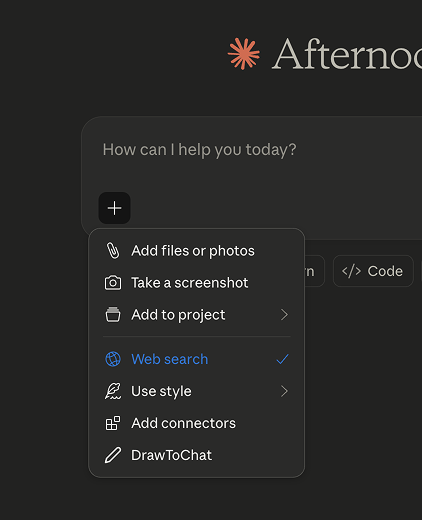Toggle the Web search option off
422x520 pixels.
click(x=197, y=359)
